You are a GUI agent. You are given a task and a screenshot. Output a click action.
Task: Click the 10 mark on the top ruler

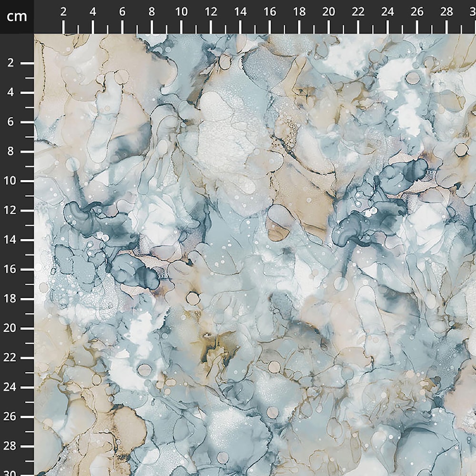pos(181,12)
